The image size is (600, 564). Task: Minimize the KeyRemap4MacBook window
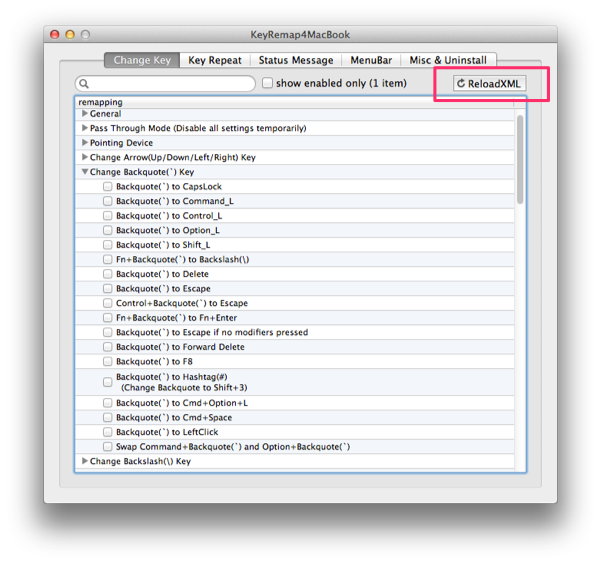pyautogui.click(x=70, y=34)
